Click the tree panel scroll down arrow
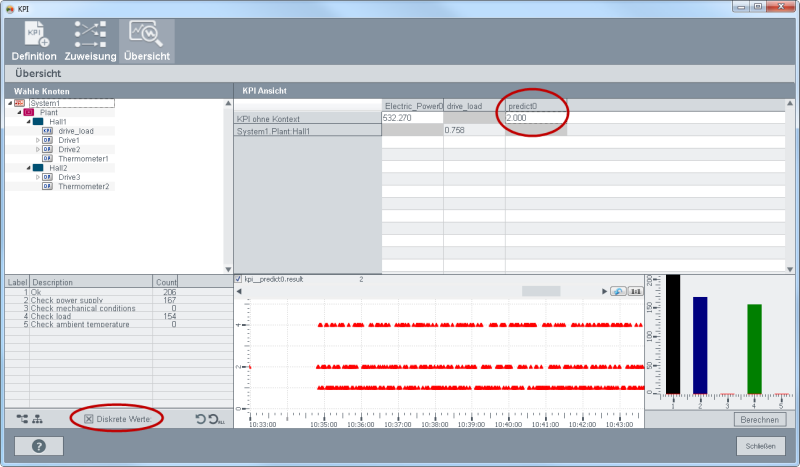Screen dimensions: 800x467 coord(228,269)
